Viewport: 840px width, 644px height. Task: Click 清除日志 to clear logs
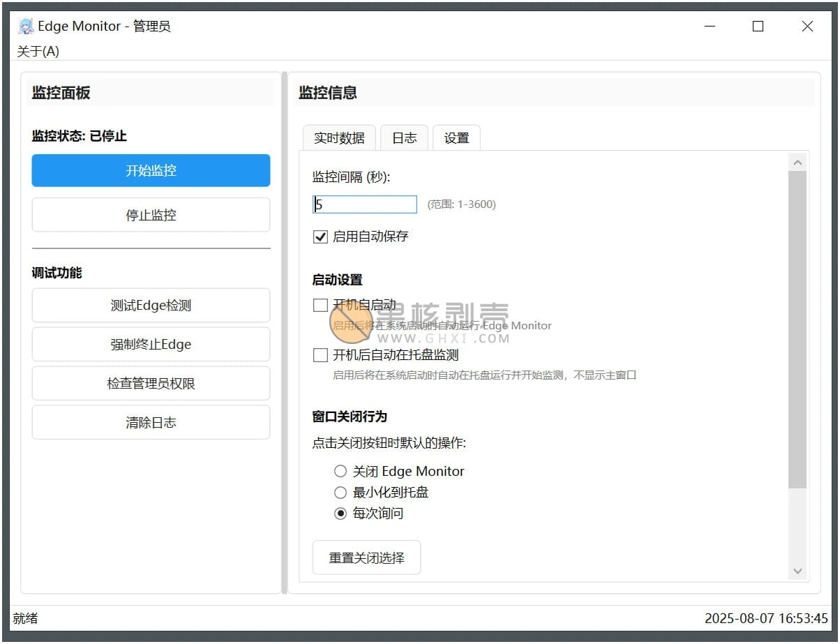click(x=151, y=422)
